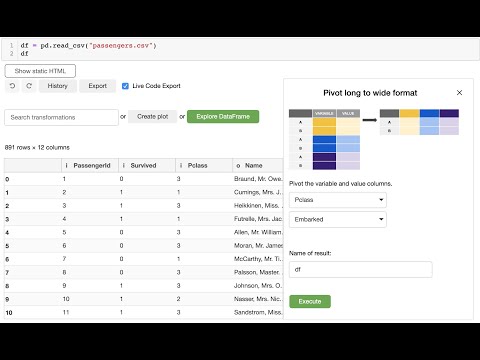Image resolution: width=480 pixels, height=360 pixels.
Task: Focus the Search transformations field
Action: coord(61,117)
